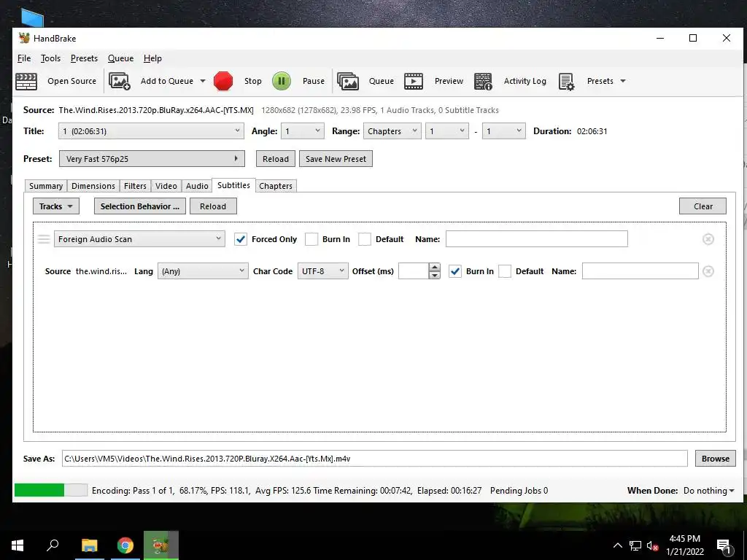Click the green Pause icon
This screenshot has width=747, height=560.
[x=282, y=81]
